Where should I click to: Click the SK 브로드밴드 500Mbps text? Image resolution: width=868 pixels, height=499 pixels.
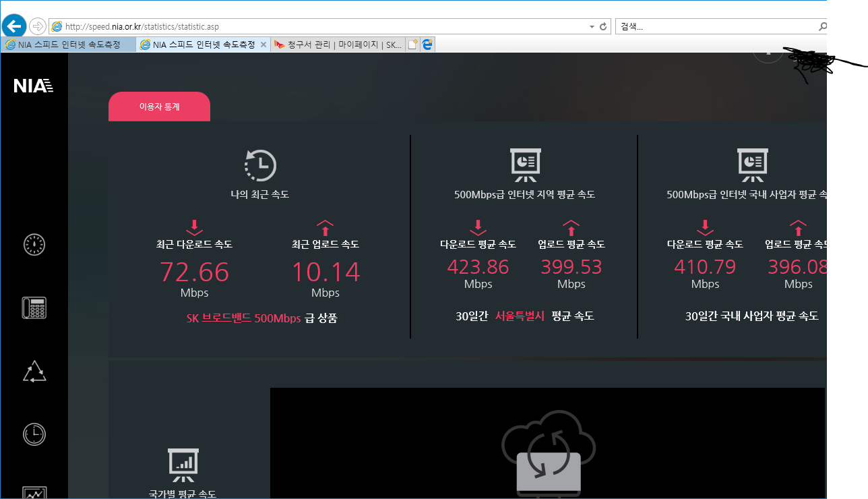click(x=243, y=318)
